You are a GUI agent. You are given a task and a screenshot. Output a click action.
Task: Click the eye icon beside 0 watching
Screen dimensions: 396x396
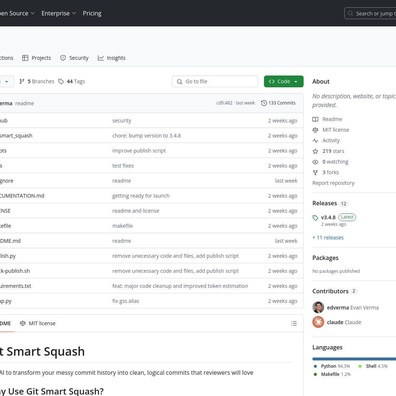coord(315,162)
